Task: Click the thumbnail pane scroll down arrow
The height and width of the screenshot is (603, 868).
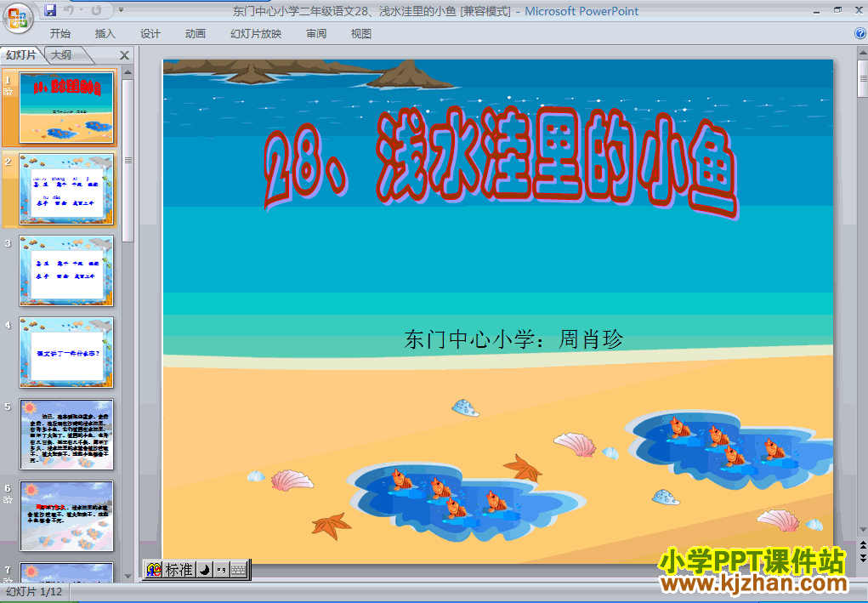Action: (x=128, y=577)
